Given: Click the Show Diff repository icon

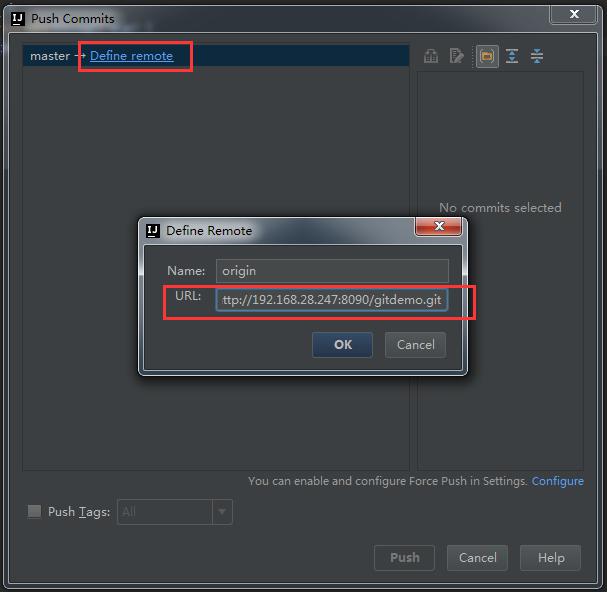Looking at the screenshot, I should pyautogui.click(x=431, y=56).
